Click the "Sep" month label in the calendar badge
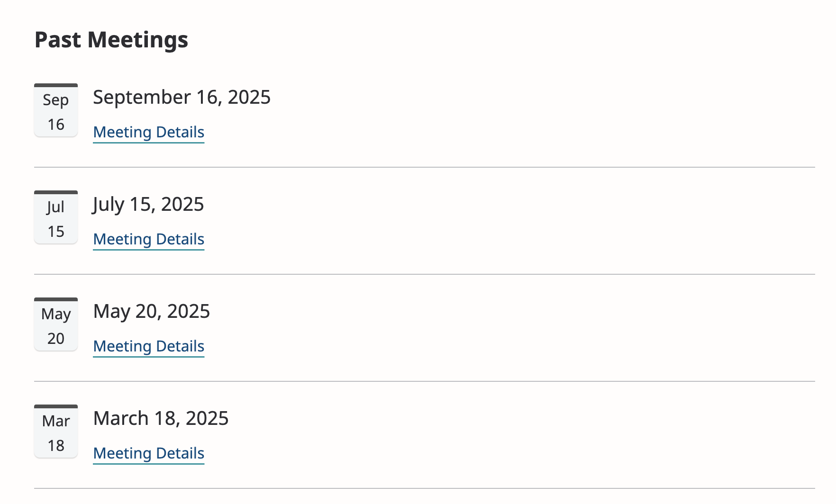This screenshot has width=836, height=504. pyautogui.click(x=56, y=100)
